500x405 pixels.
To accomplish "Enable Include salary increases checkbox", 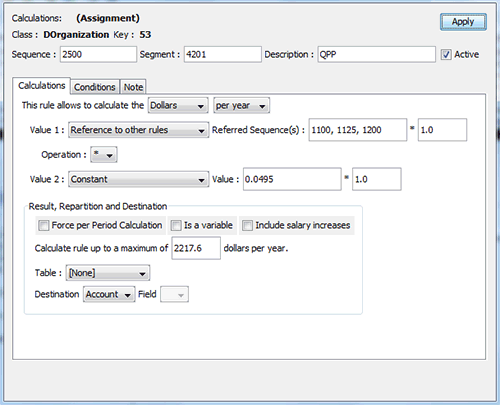I will point(247,226).
